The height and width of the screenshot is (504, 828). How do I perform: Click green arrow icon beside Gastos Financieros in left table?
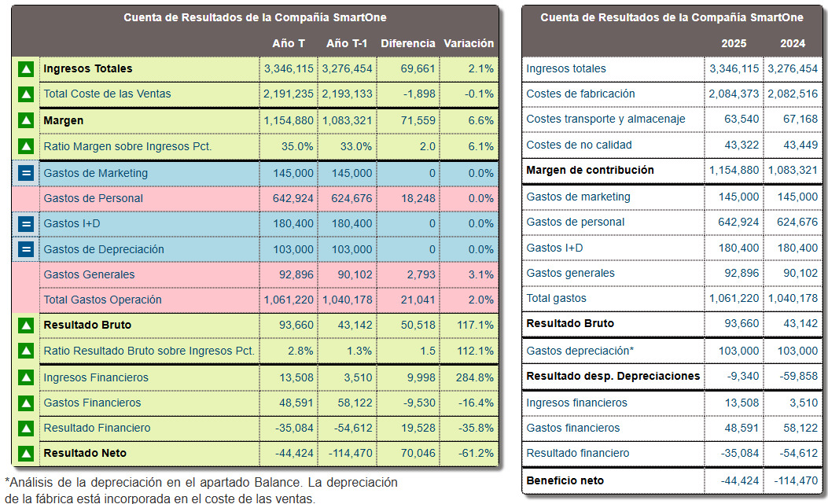[x=26, y=403]
